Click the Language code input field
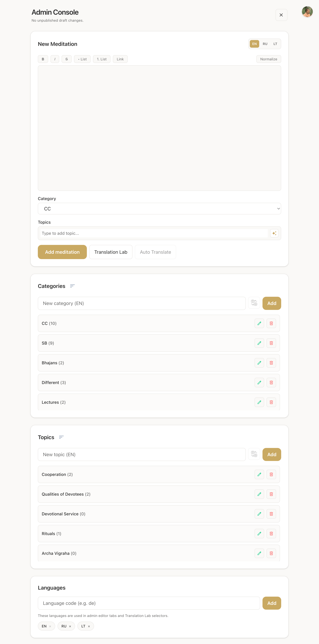 click(149, 603)
